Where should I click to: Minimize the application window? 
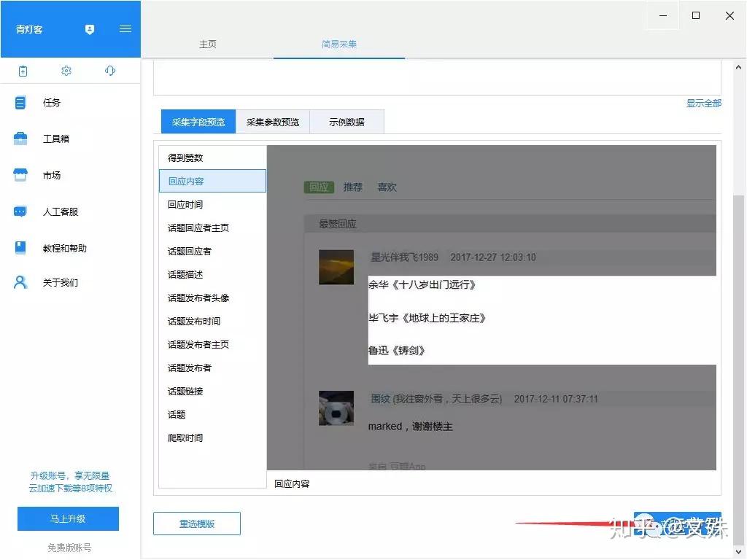tap(662, 16)
